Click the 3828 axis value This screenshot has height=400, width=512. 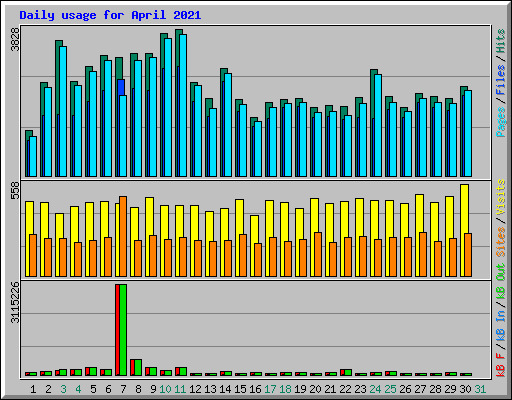tap(15, 40)
